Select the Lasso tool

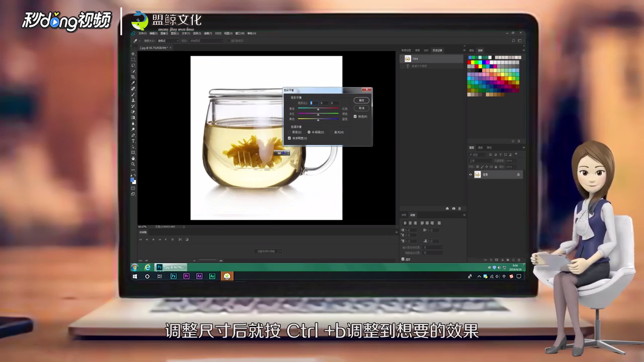tap(133, 65)
